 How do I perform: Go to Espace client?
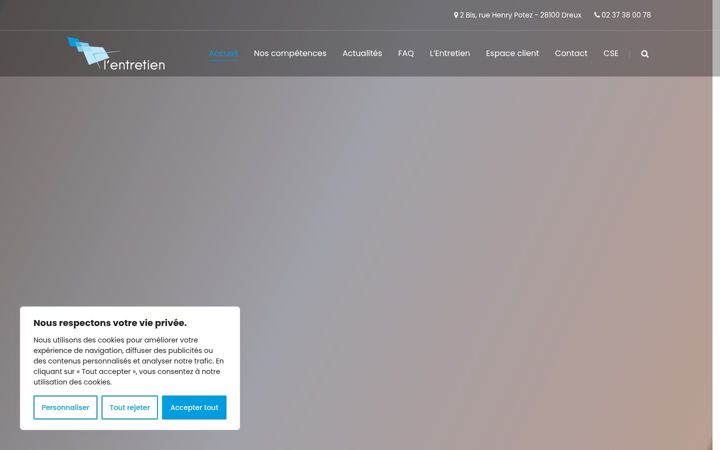click(x=512, y=53)
